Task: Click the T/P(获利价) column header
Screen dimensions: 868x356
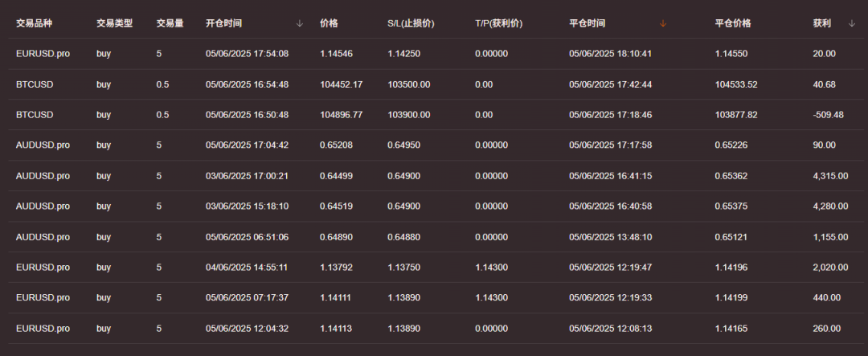Action: (x=501, y=23)
